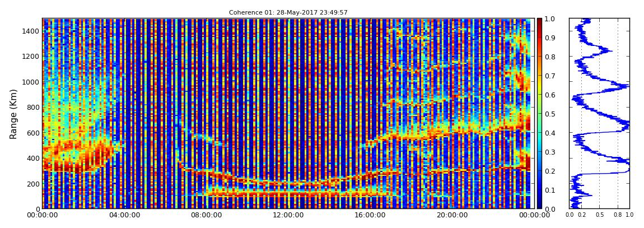Click the colorbar 0.5 label
This screenshot has width=644, height=228.
coord(549,114)
